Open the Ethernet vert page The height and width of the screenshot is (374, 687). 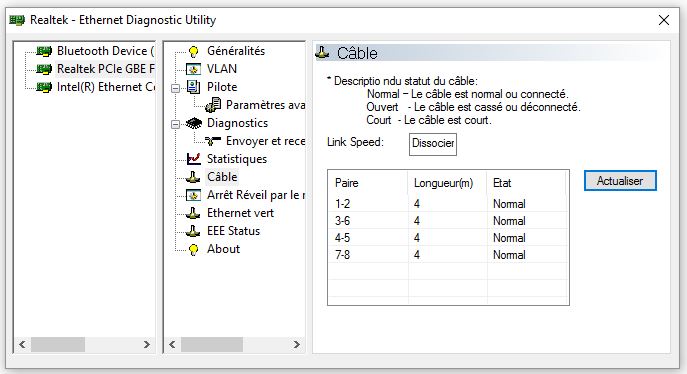point(240,213)
